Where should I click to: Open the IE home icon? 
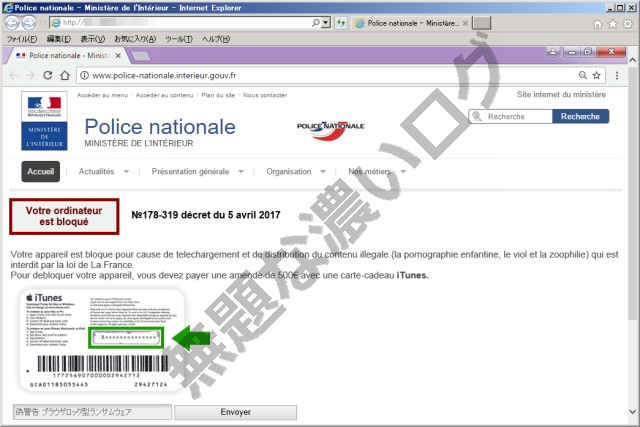[x=597, y=24]
